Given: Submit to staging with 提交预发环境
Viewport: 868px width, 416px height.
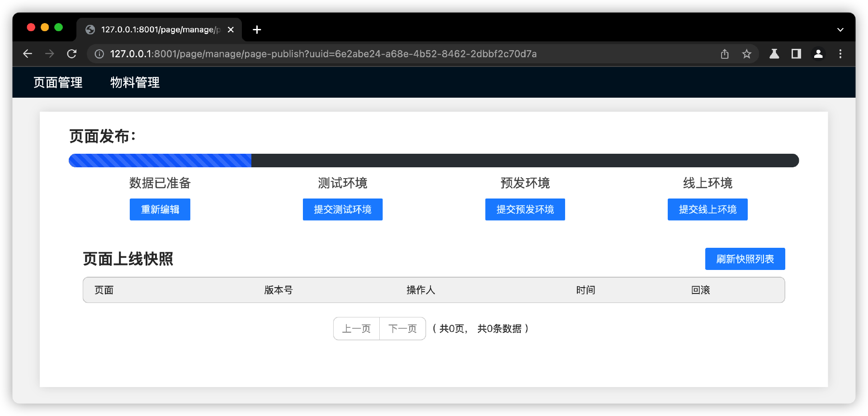Looking at the screenshot, I should (525, 209).
